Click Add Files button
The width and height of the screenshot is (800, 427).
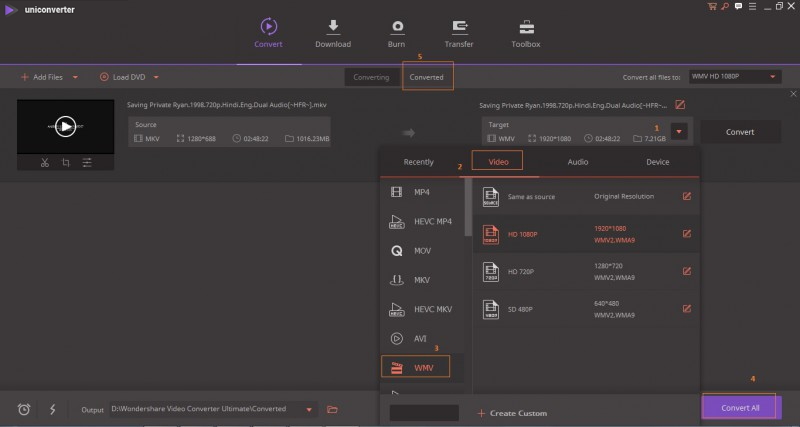tap(42, 77)
